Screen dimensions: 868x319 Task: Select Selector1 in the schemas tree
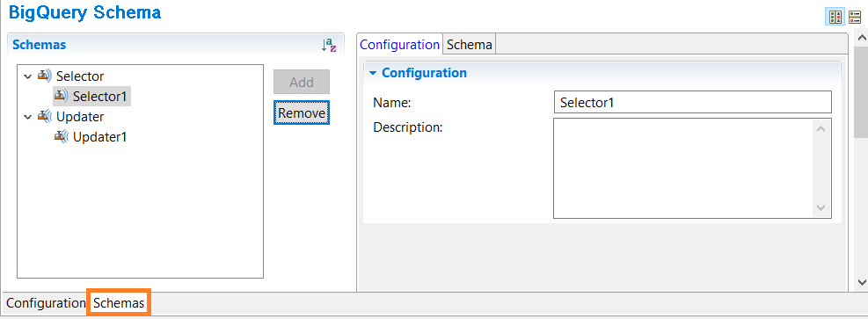(99, 96)
